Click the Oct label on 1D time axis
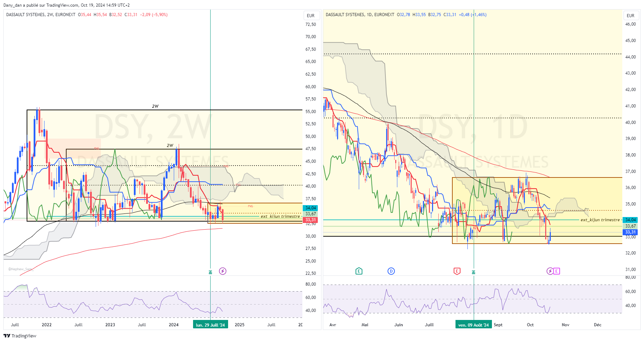This screenshot has width=644, height=342. point(530,325)
